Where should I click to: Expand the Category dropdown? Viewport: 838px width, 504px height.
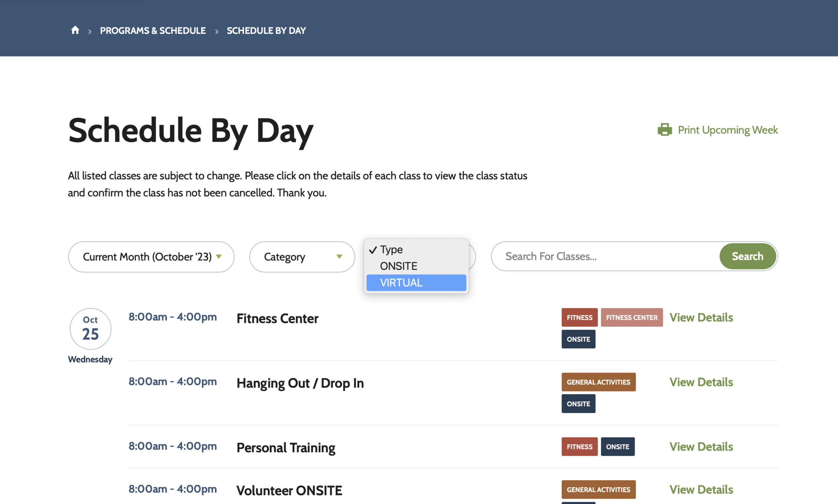302,257
